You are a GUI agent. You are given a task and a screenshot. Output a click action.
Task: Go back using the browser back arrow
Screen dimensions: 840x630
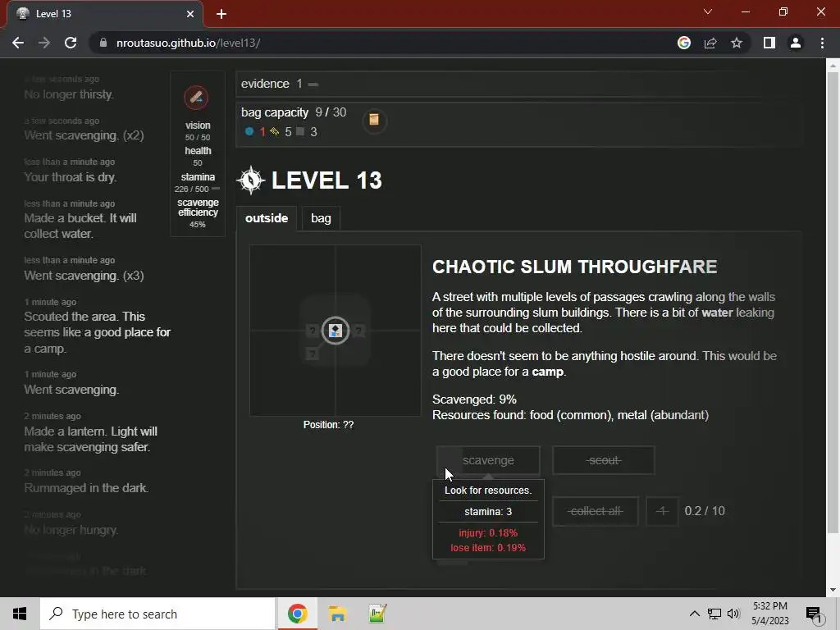[18, 43]
